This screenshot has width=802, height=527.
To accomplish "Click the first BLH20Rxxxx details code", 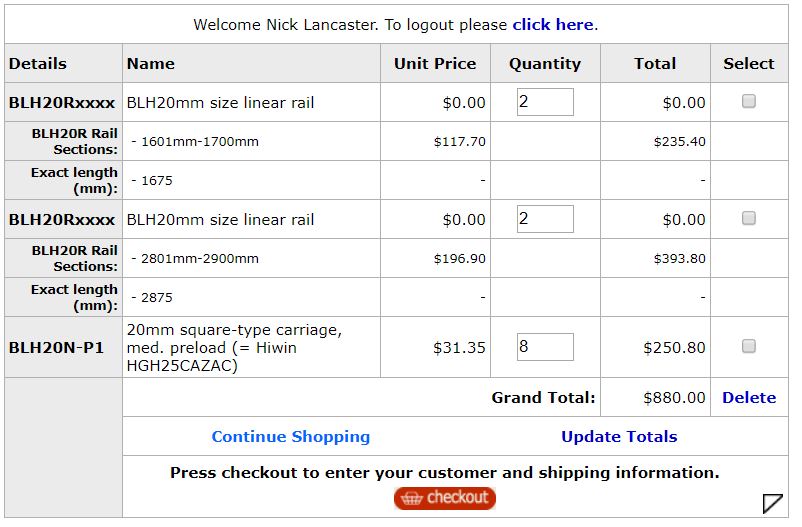I will coord(62,102).
